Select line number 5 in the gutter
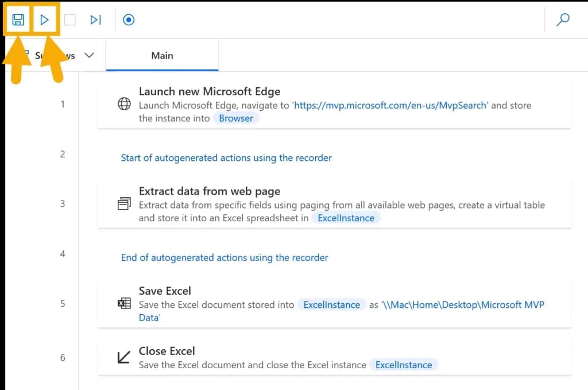 63,303
